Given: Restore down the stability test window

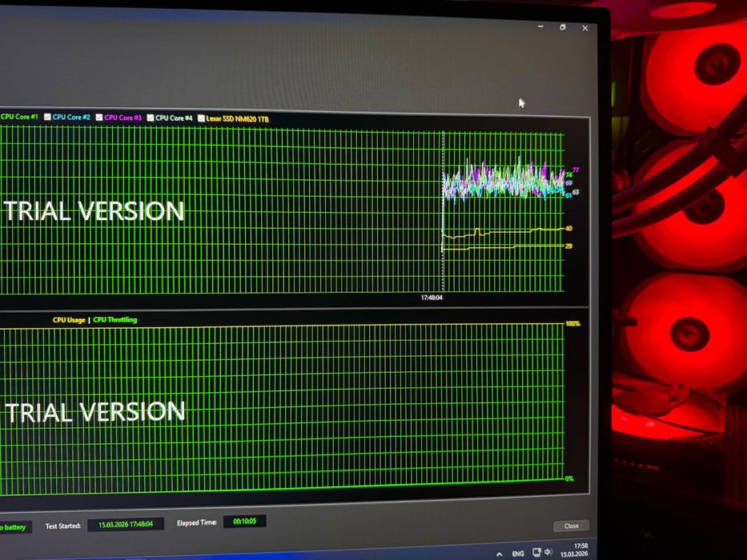Looking at the screenshot, I should [x=563, y=27].
